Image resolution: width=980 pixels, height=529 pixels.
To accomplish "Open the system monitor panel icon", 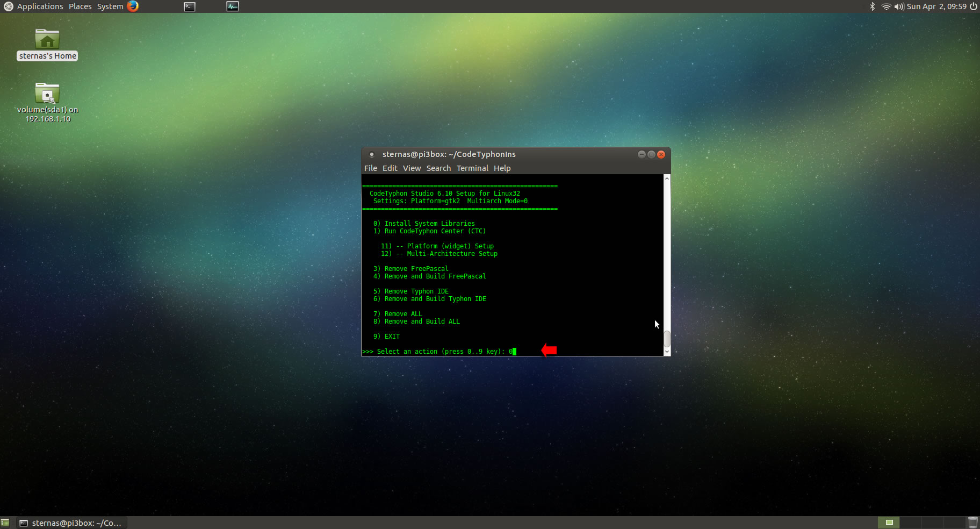I will click(x=233, y=6).
